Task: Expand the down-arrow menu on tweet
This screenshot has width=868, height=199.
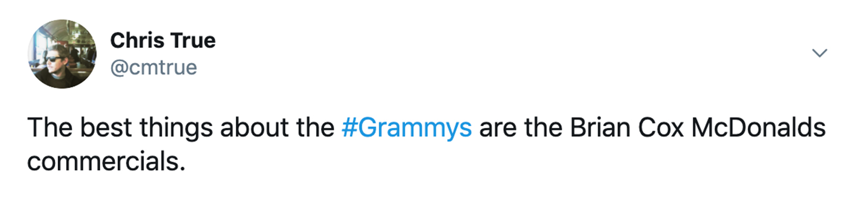Action: pos(819,53)
